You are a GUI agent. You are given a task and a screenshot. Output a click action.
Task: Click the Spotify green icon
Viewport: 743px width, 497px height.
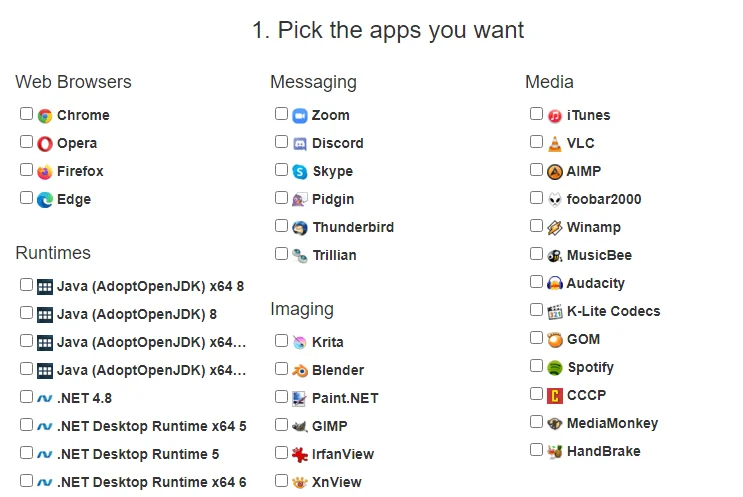[555, 368]
